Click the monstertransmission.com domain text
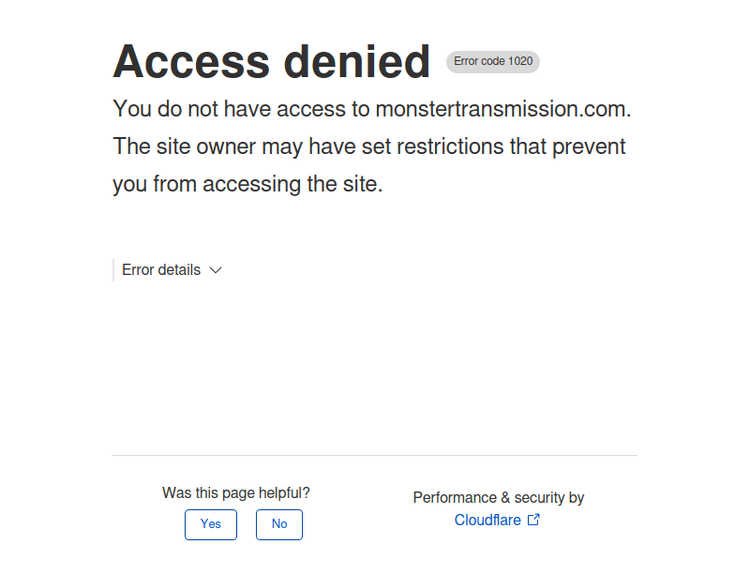 pyautogui.click(x=502, y=109)
